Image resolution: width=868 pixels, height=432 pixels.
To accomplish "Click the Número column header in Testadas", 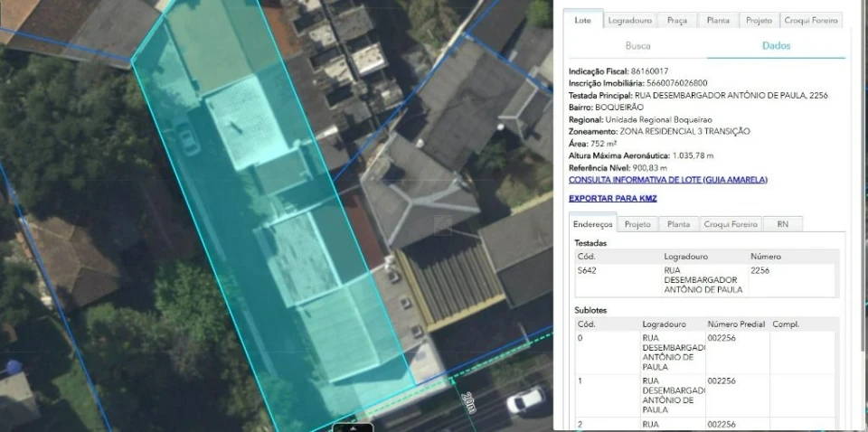I will click(766, 257).
